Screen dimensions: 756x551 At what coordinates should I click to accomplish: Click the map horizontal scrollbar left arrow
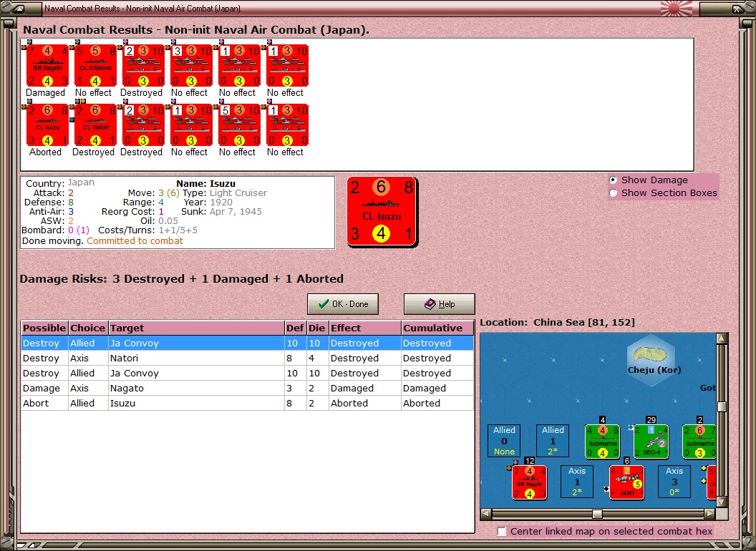coord(486,514)
